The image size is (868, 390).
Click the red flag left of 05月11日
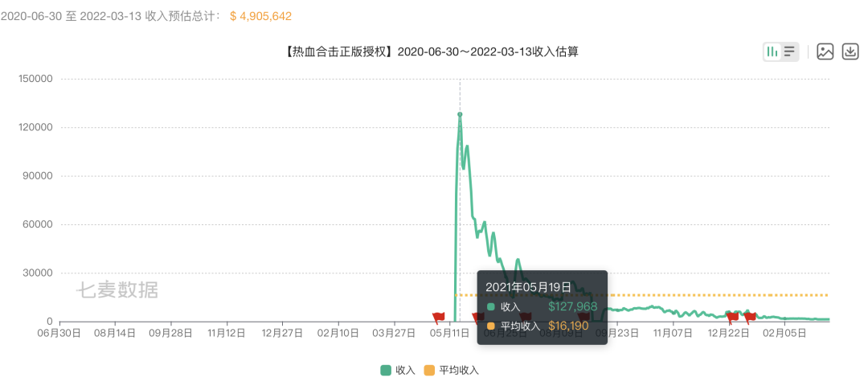click(438, 318)
